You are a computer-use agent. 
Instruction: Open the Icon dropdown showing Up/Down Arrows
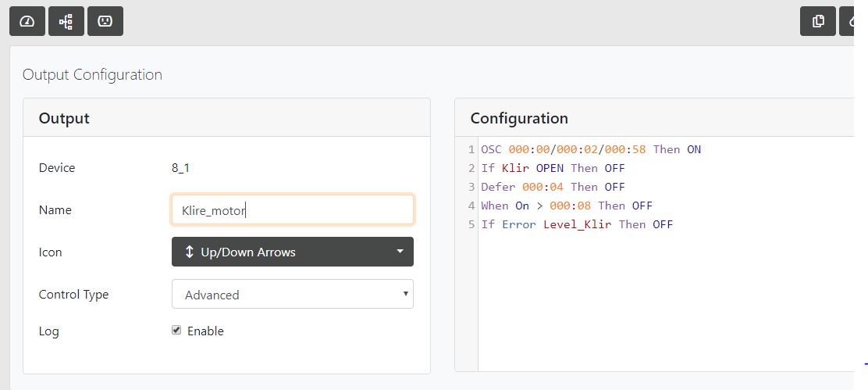coord(292,252)
